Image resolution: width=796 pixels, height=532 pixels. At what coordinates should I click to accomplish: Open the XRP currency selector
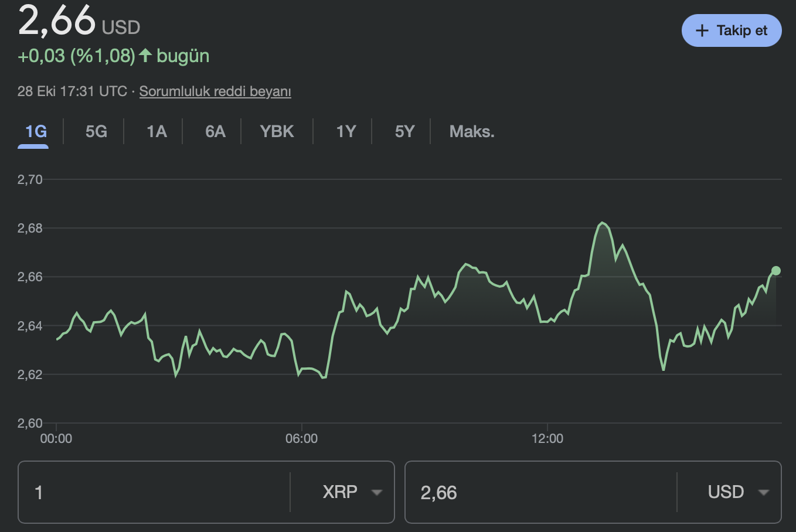(349, 493)
